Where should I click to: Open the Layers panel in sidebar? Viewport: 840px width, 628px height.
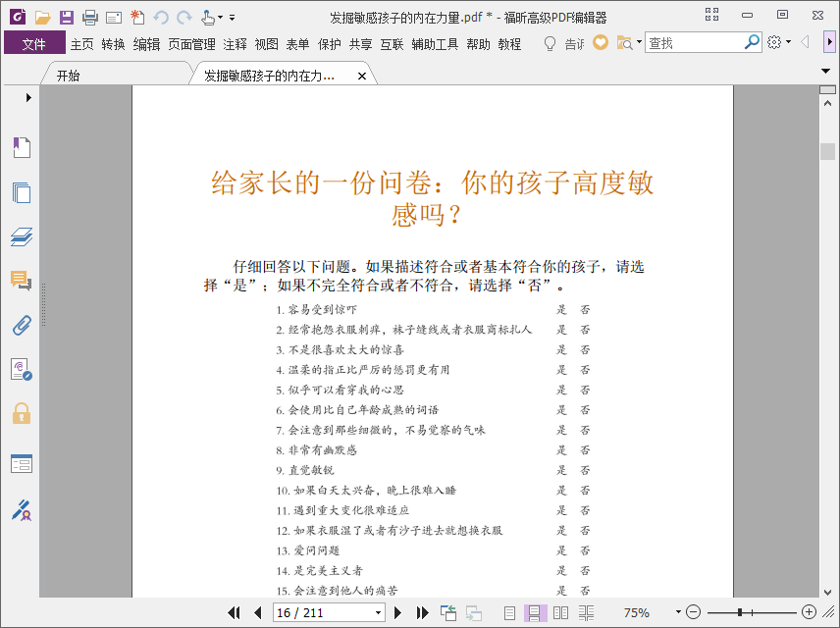pos(22,236)
